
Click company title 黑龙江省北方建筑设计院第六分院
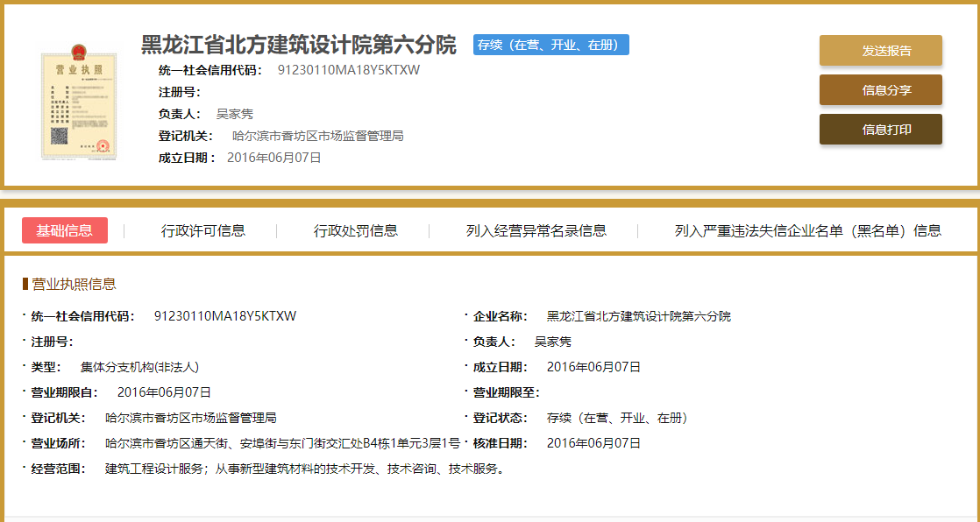click(299, 45)
